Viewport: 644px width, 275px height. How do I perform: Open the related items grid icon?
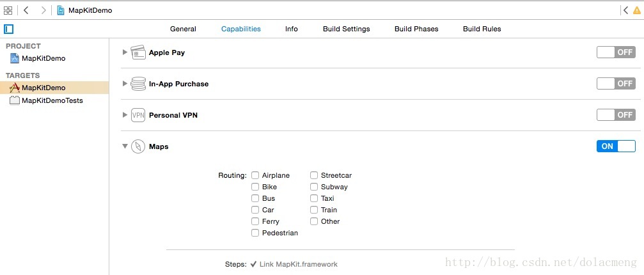8,10
